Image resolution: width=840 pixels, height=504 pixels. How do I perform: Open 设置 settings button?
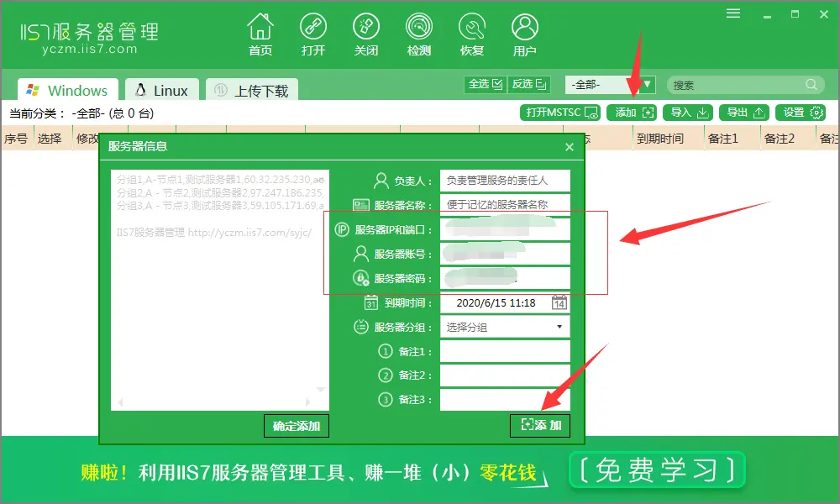click(x=802, y=113)
